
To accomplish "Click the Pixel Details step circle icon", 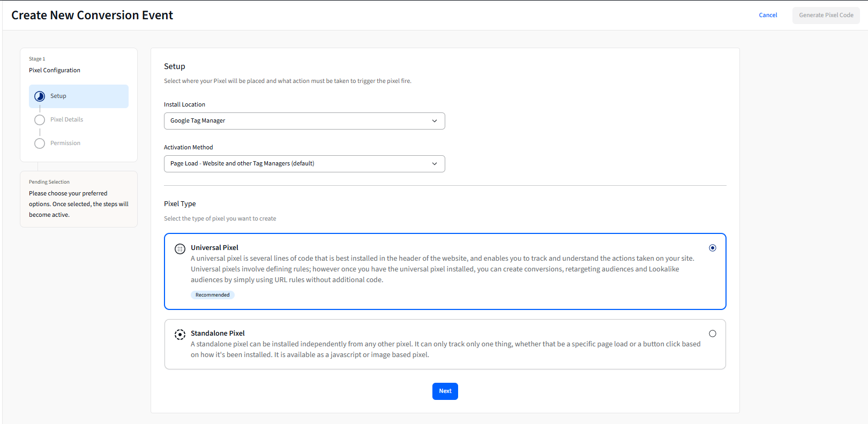I will tap(40, 120).
